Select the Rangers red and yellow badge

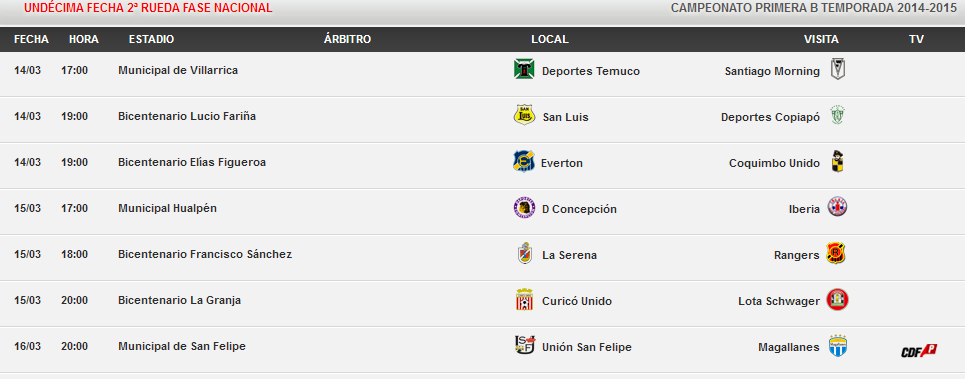(836, 253)
